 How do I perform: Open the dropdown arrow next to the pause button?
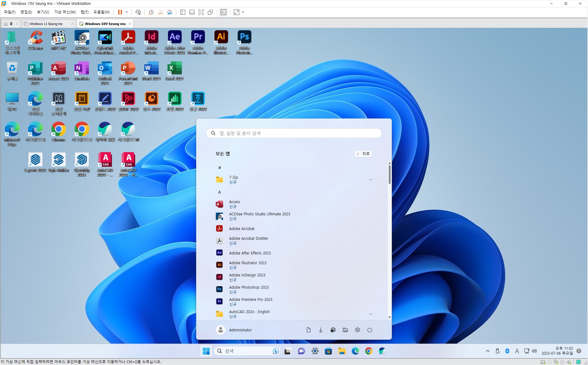point(127,12)
